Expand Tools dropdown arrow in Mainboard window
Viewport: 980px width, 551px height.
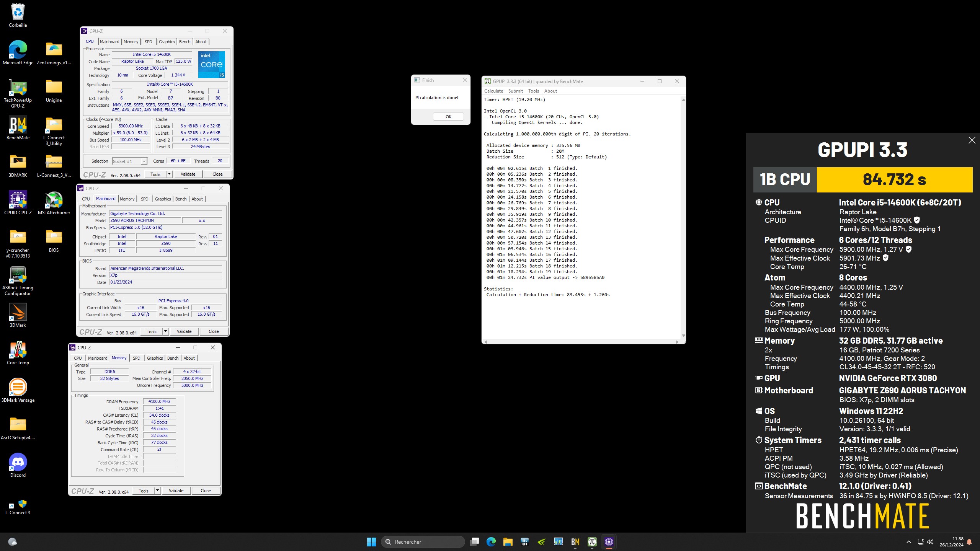(165, 331)
